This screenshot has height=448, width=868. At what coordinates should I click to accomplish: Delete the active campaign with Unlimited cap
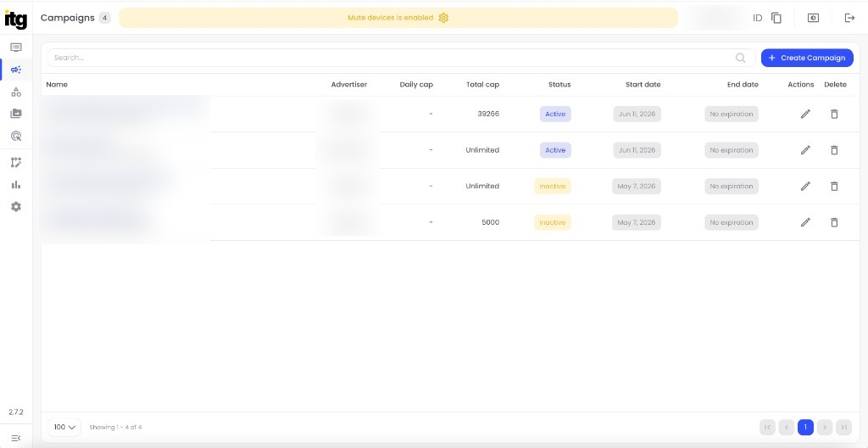pyautogui.click(x=834, y=150)
